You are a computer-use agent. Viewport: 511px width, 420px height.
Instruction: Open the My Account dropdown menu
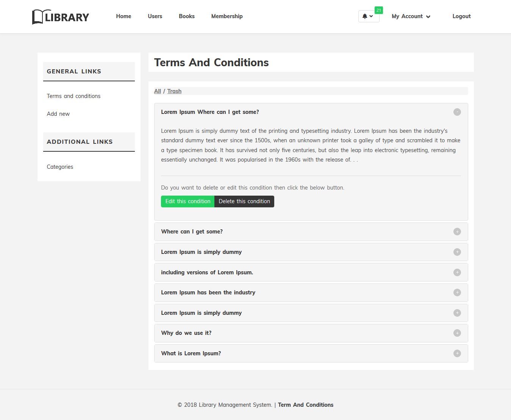(411, 16)
